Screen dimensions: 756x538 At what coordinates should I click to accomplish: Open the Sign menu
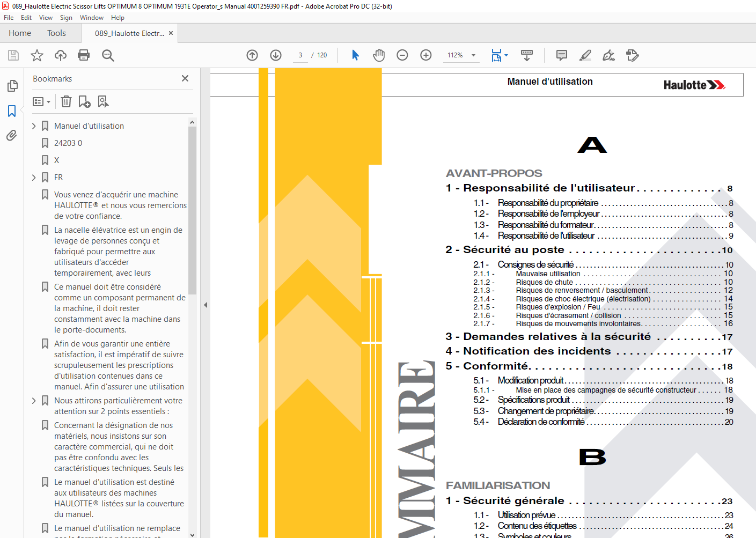[x=66, y=18]
